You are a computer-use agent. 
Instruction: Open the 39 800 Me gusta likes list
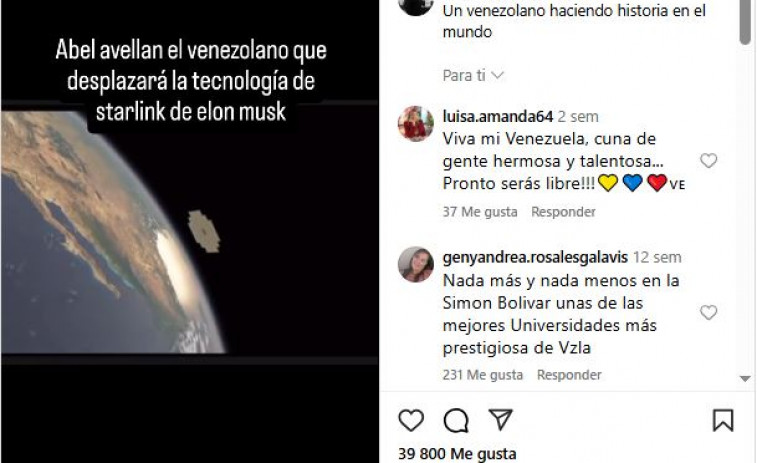click(457, 454)
